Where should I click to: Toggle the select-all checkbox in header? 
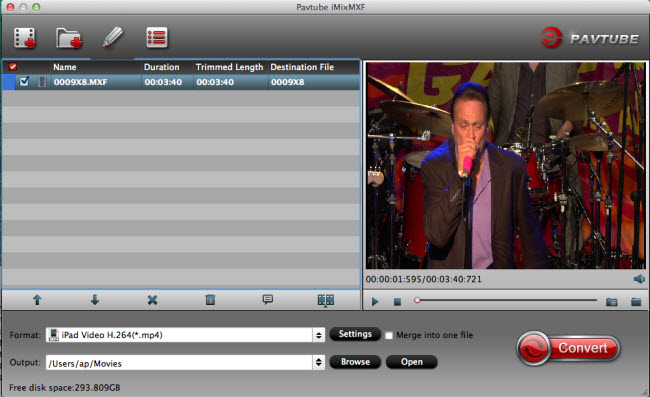pos(12,67)
